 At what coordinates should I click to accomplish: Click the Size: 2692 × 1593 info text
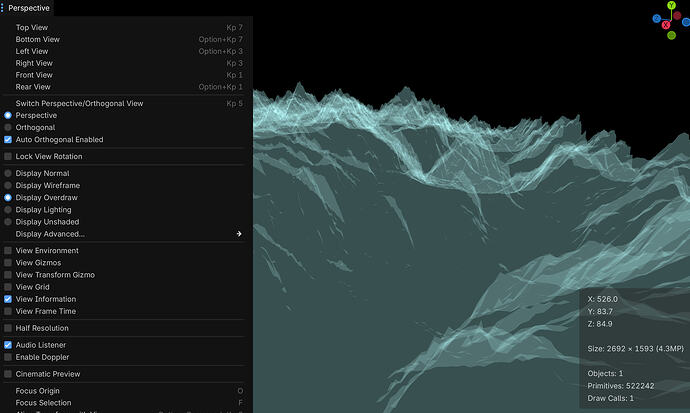pyautogui.click(x=635, y=348)
